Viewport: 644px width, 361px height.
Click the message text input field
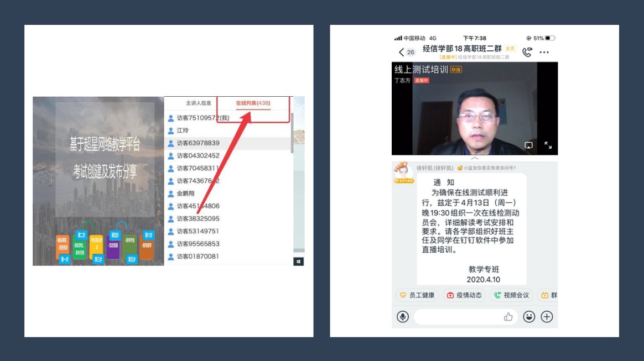pos(459,317)
